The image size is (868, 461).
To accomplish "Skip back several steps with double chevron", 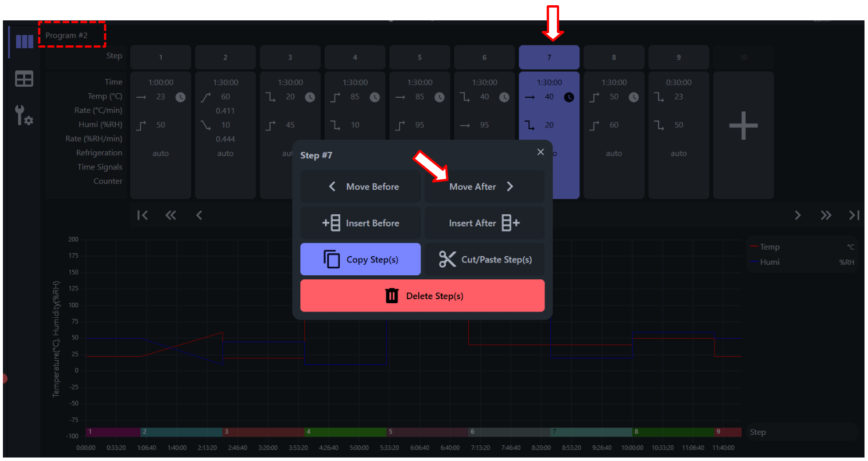I will 170,215.
